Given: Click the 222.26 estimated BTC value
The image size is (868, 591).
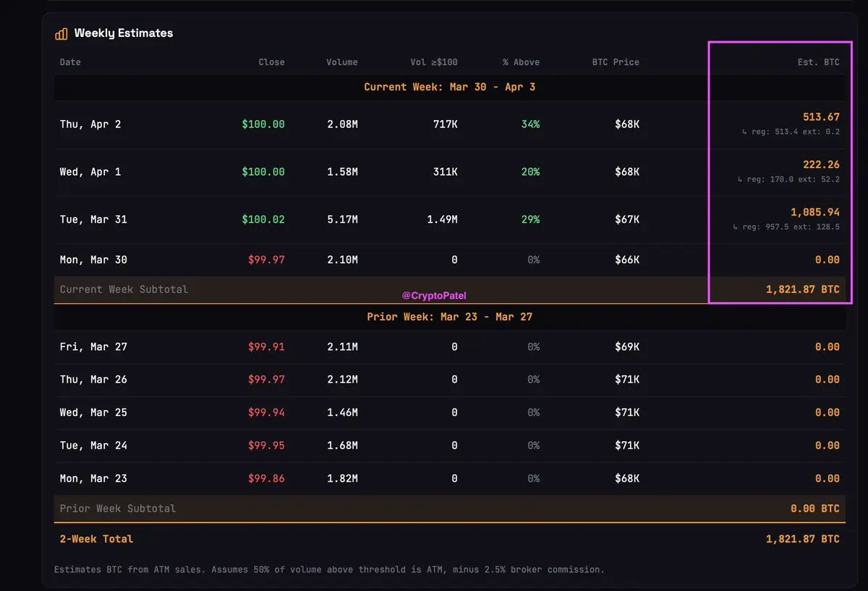Looking at the screenshot, I should click(821, 165).
